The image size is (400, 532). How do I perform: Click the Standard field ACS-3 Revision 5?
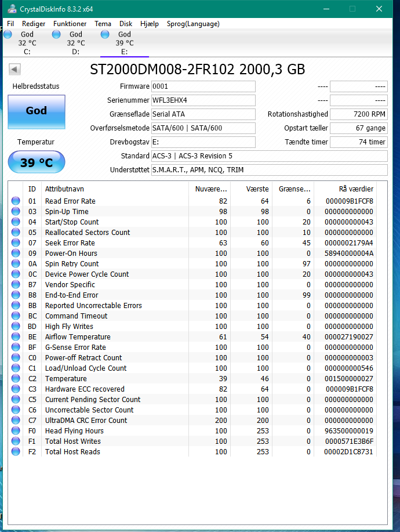point(269,155)
